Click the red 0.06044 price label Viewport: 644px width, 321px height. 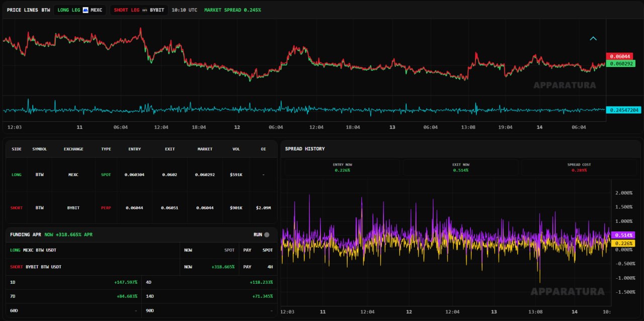pos(619,57)
